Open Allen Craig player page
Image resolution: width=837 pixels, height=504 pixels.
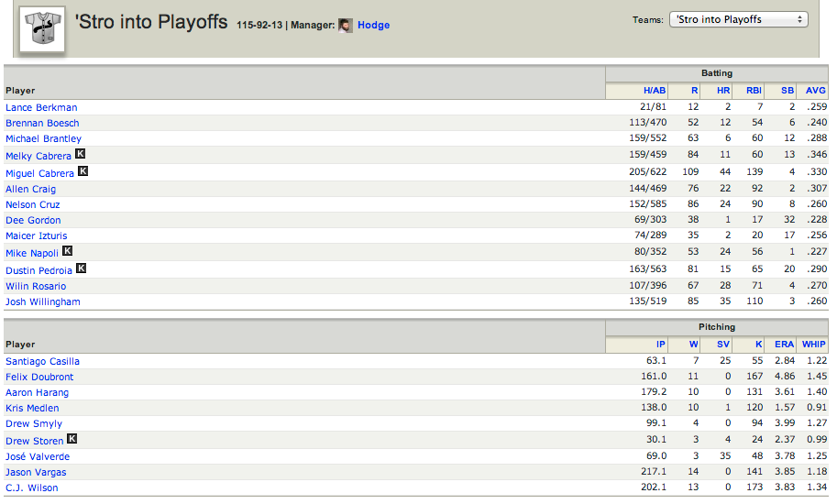[30, 189]
